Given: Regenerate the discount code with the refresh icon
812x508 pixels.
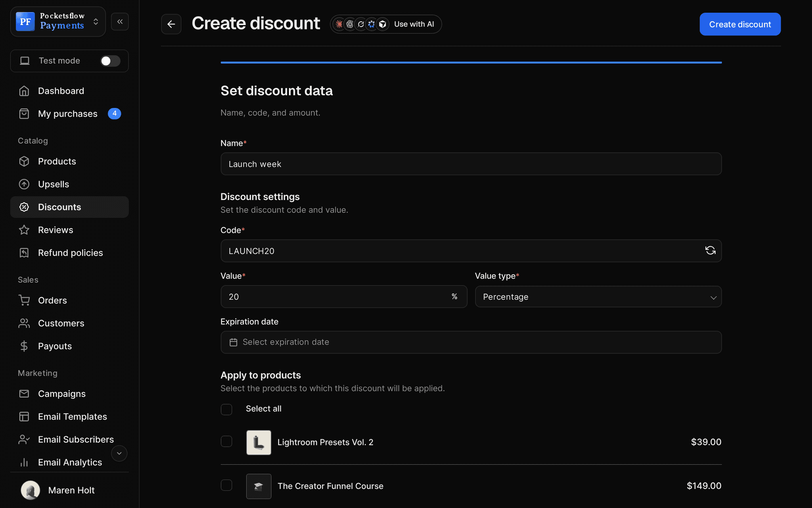Looking at the screenshot, I should coord(710,250).
